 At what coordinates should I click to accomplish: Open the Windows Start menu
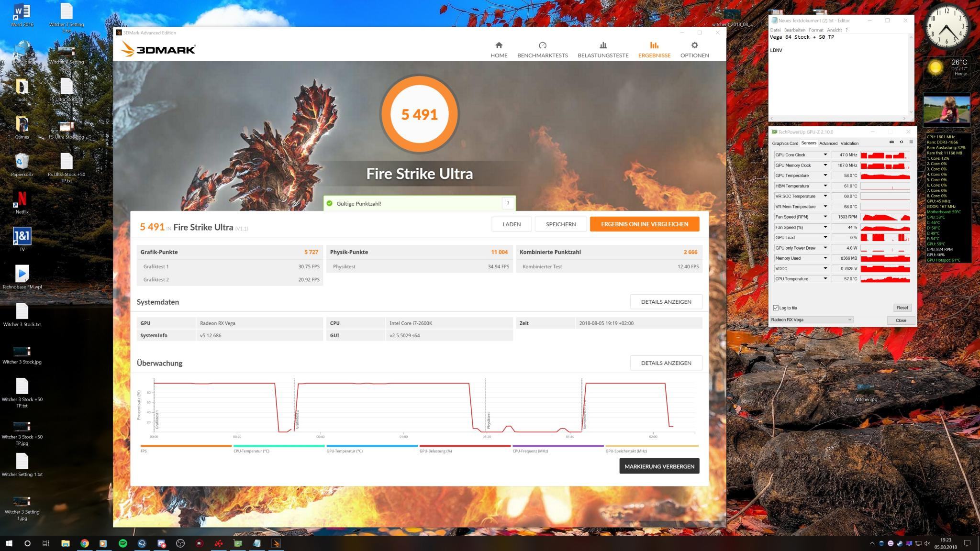point(9,543)
